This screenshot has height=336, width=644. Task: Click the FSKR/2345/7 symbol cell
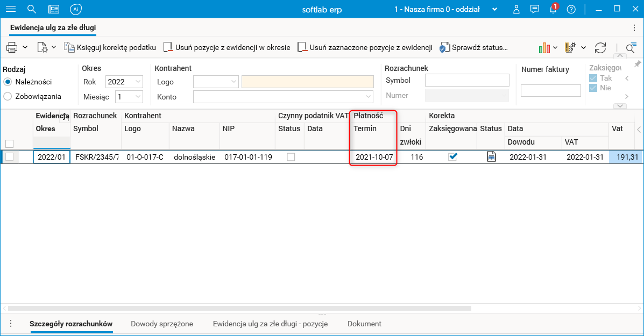click(96, 157)
